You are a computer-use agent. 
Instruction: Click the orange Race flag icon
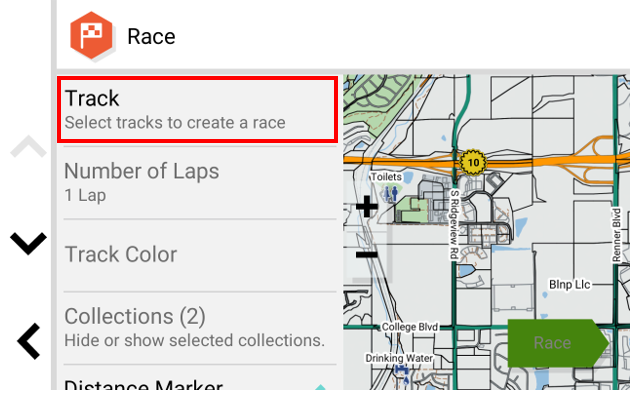tap(91, 36)
